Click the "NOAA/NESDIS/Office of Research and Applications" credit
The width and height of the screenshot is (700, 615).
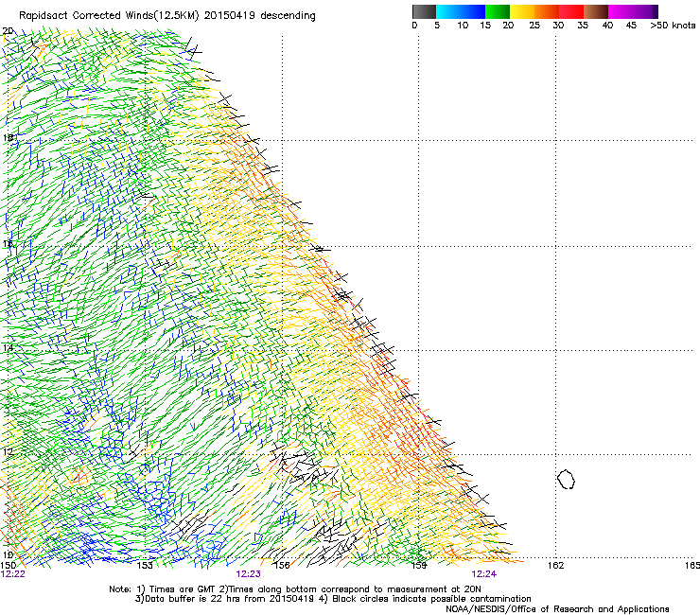coord(557,609)
